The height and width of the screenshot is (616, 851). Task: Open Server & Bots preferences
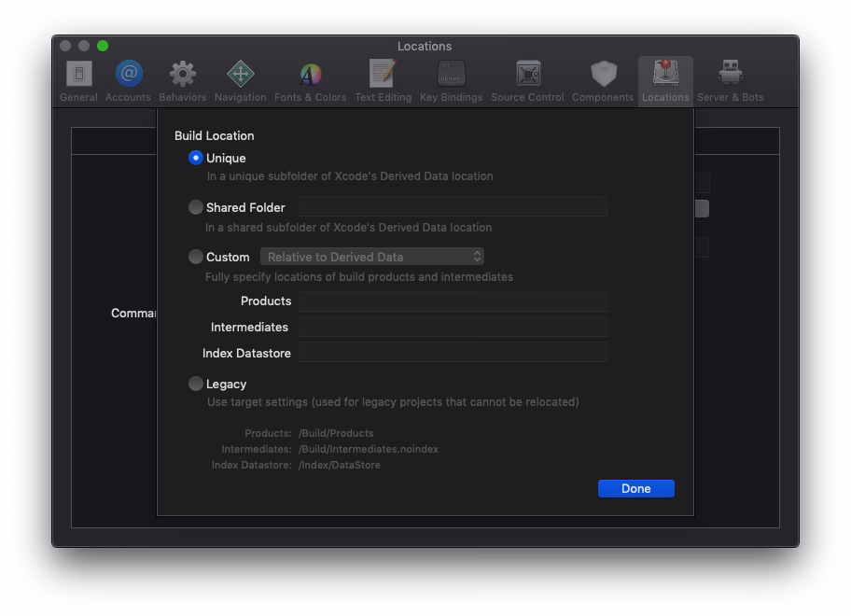click(730, 74)
